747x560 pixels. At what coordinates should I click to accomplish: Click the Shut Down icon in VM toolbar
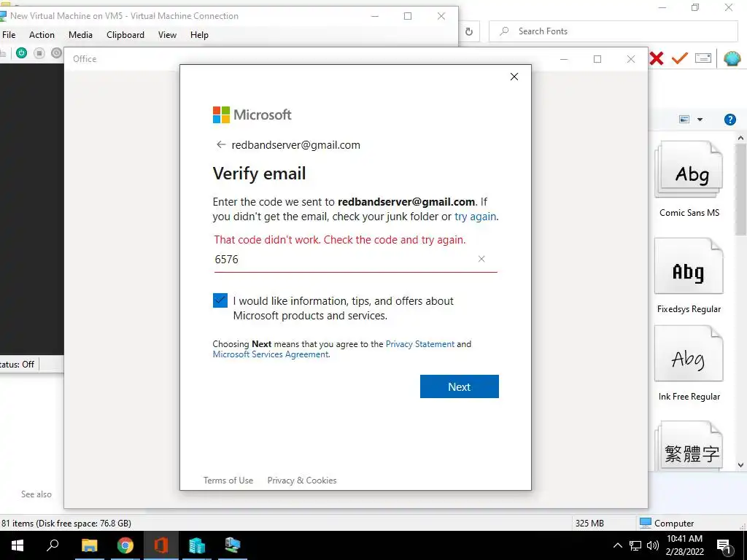57,52
